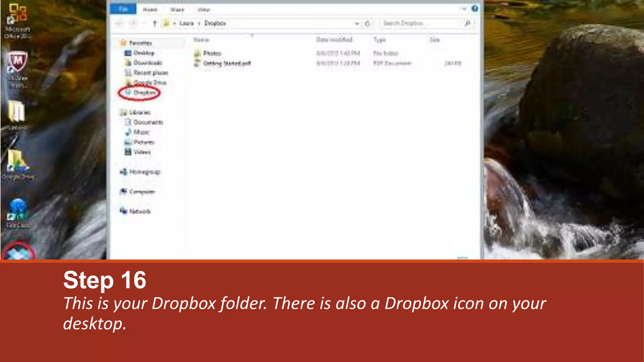The width and height of the screenshot is (644, 362).
Task: Go back with the back arrow
Action: click(119, 23)
